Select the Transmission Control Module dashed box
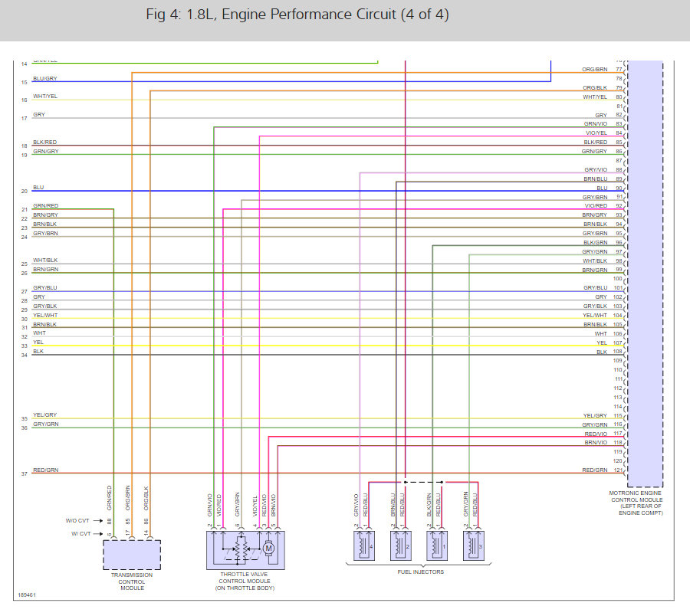Screen dimensions: 690x616 [x=132, y=555]
